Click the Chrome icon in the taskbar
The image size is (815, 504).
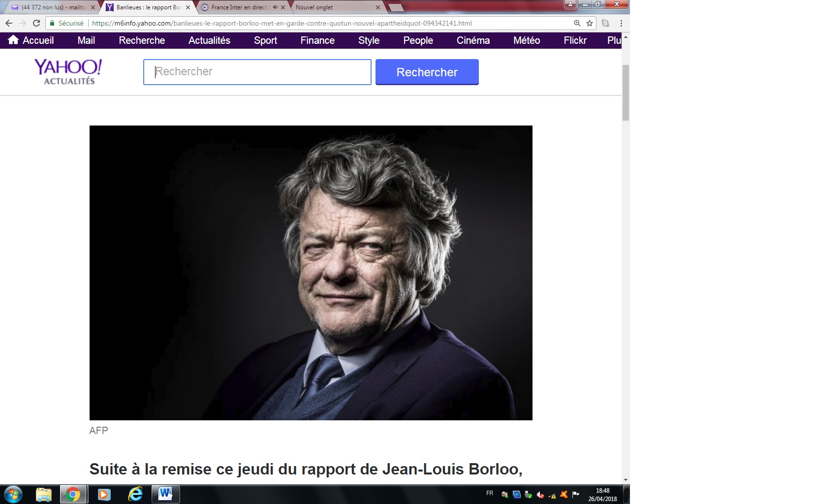(73, 494)
